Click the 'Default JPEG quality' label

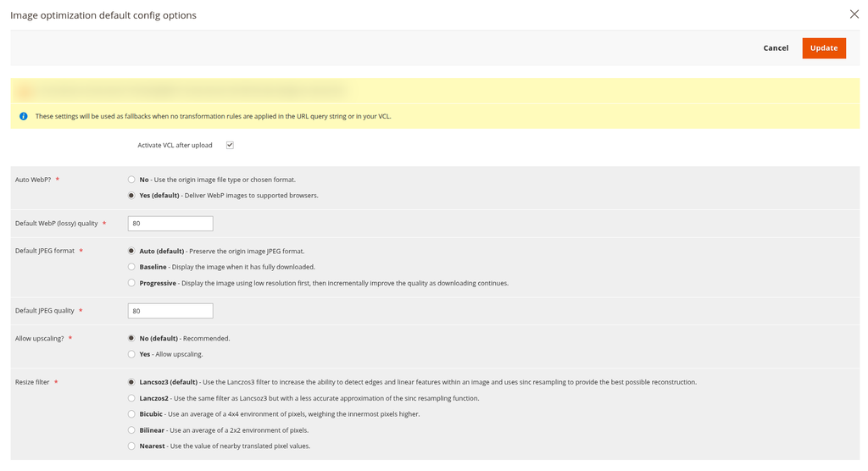point(45,311)
